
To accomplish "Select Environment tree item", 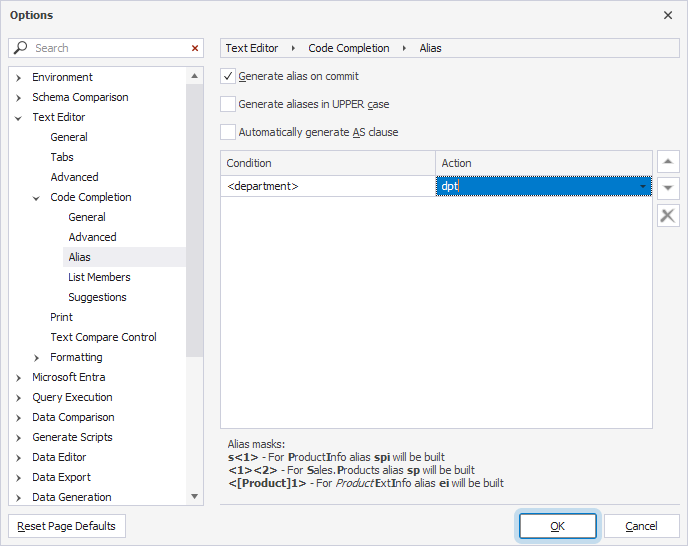I will (62, 77).
